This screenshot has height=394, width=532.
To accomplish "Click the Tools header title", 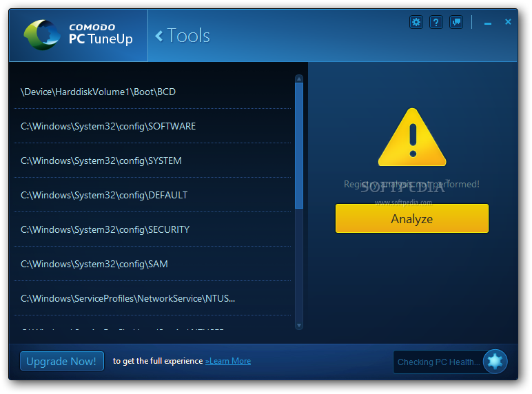I will coord(189,36).
